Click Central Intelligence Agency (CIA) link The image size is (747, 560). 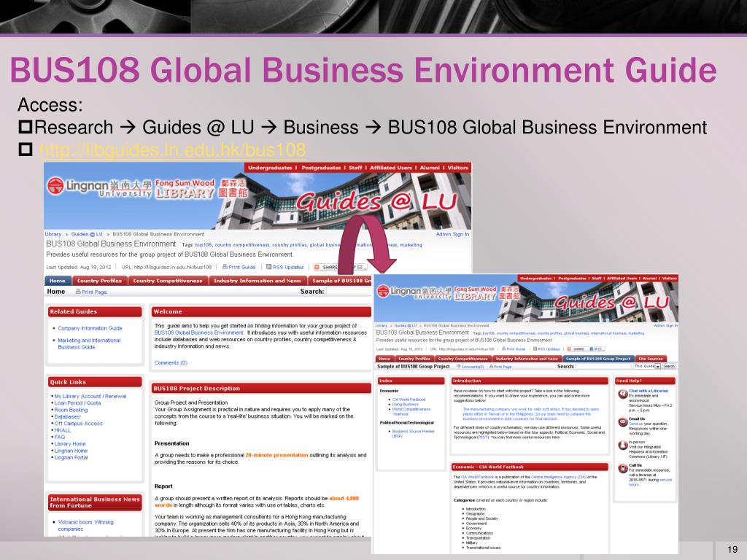[x=558, y=477]
